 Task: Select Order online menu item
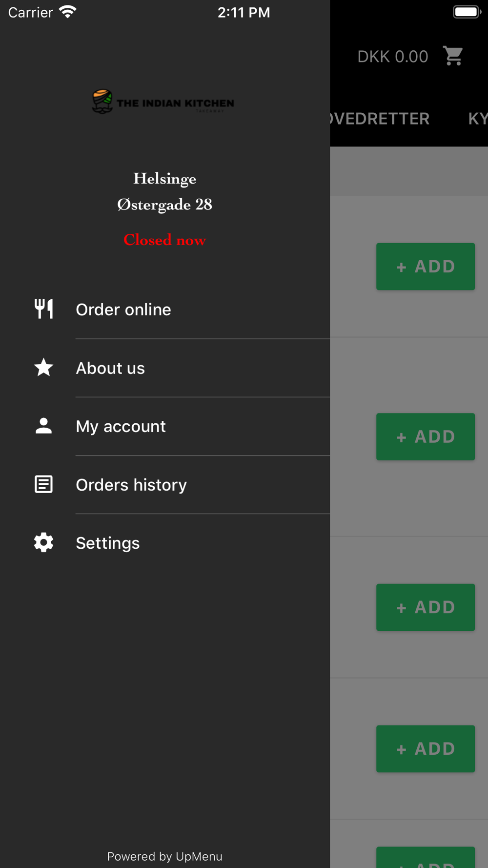[x=165, y=310]
